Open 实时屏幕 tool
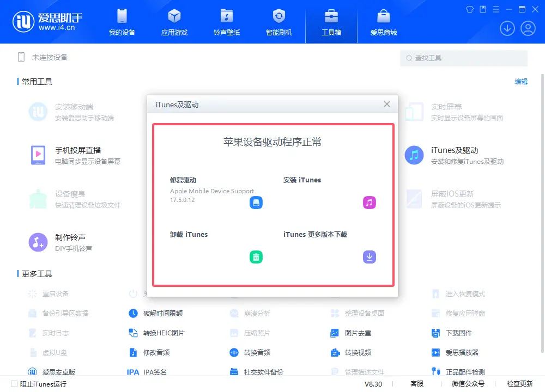 click(455, 112)
